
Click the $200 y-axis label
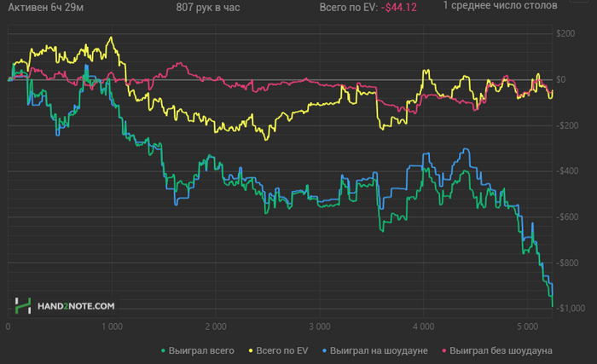(565, 33)
